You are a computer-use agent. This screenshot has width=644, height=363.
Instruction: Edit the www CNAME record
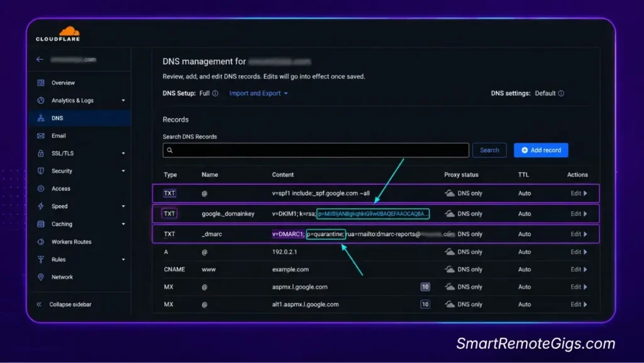(x=579, y=269)
